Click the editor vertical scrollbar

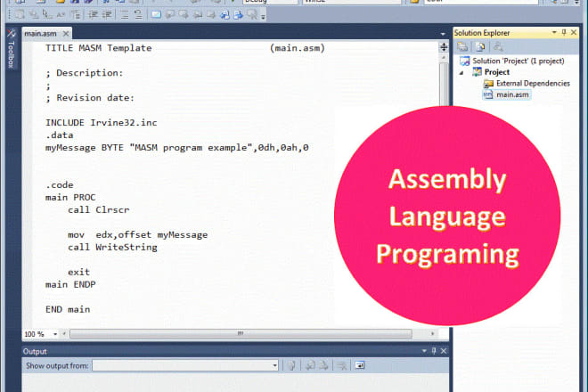[444, 83]
